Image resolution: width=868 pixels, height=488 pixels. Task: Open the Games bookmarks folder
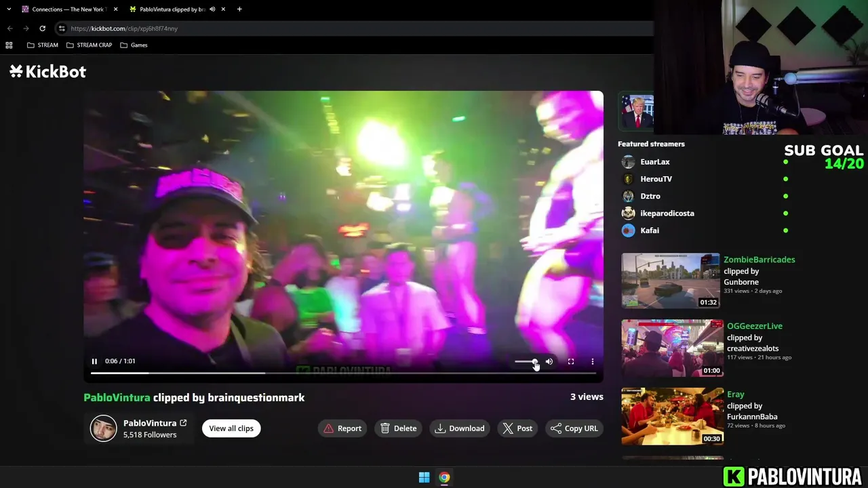pos(134,45)
